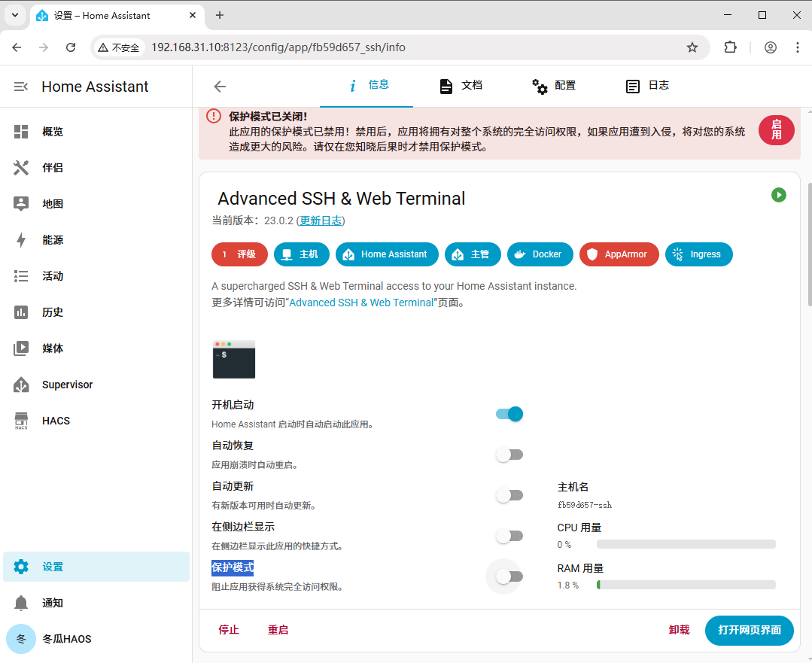812x663 pixels.
Task: Click the CPU 用量 progress bar
Action: point(686,544)
